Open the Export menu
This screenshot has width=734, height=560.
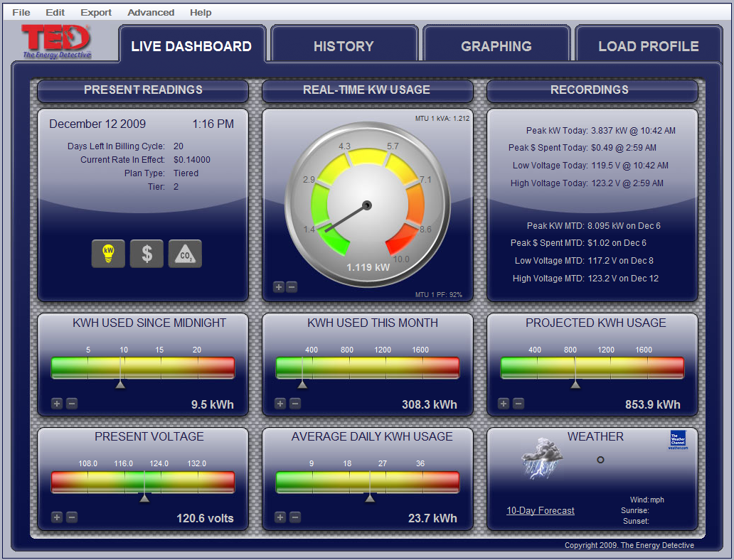pos(96,12)
